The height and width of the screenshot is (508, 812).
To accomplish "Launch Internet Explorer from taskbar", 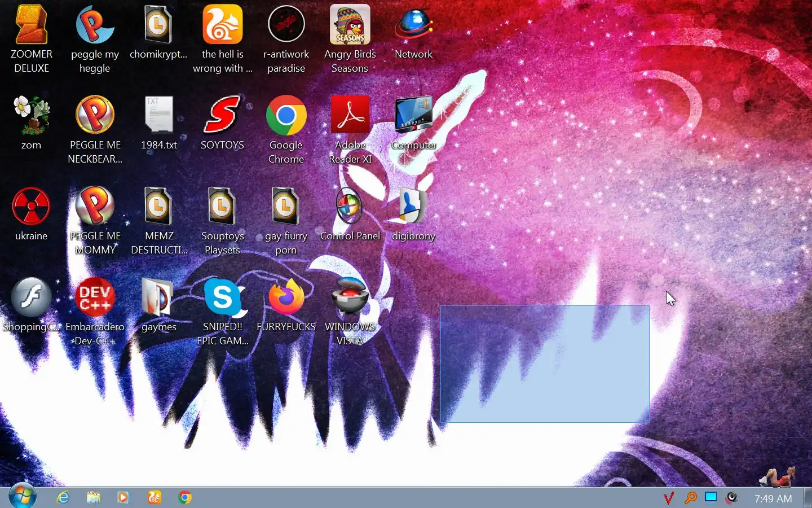I will tap(63, 497).
